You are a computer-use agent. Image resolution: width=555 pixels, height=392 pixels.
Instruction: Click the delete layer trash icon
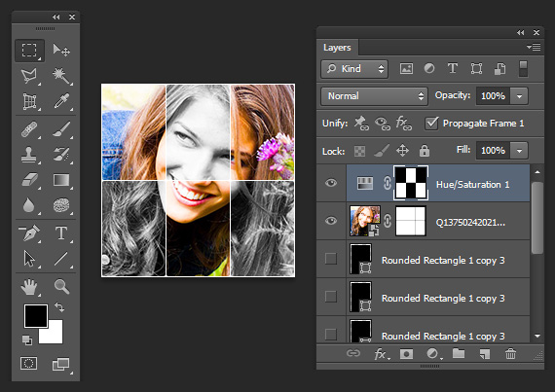(510, 353)
